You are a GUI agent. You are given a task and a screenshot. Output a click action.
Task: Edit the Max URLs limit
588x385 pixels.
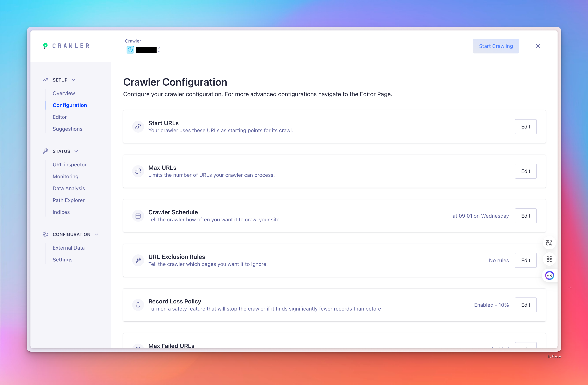click(525, 171)
